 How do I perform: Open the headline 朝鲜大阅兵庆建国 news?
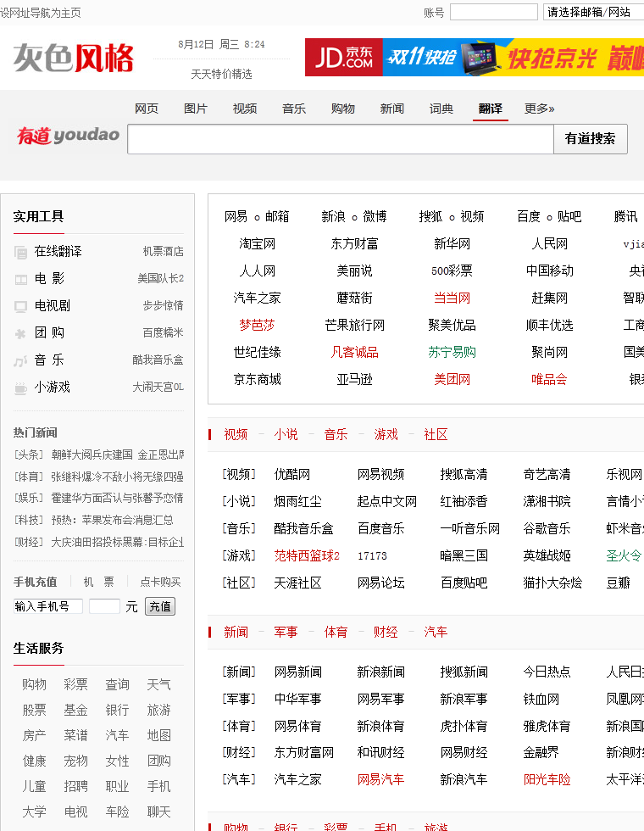118,455
